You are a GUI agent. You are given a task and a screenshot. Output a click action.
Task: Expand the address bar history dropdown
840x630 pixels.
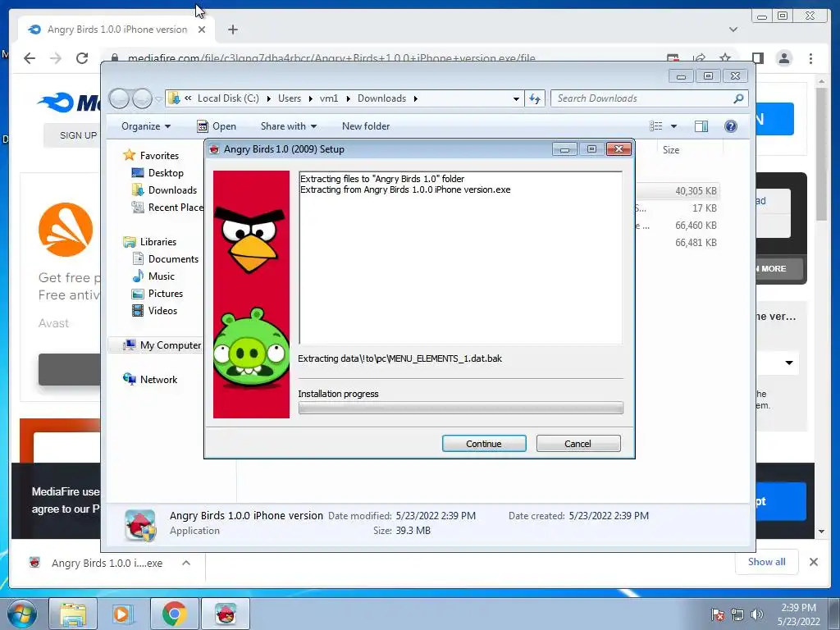pyautogui.click(x=516, y=98)
